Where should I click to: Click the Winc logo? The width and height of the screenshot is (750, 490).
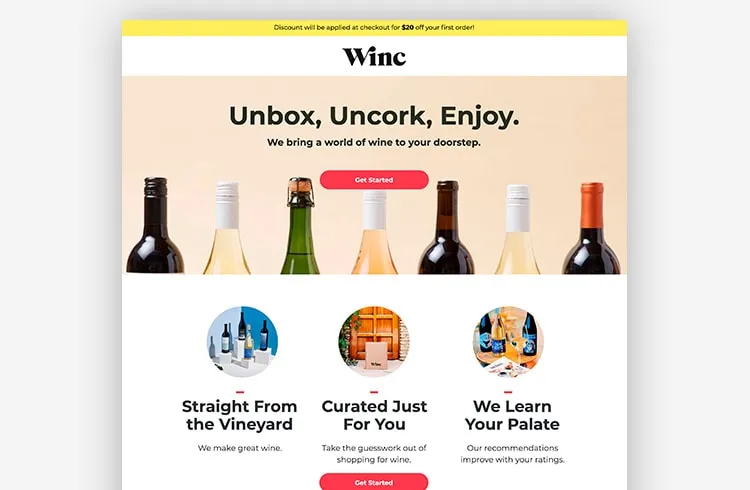(374, 56)
